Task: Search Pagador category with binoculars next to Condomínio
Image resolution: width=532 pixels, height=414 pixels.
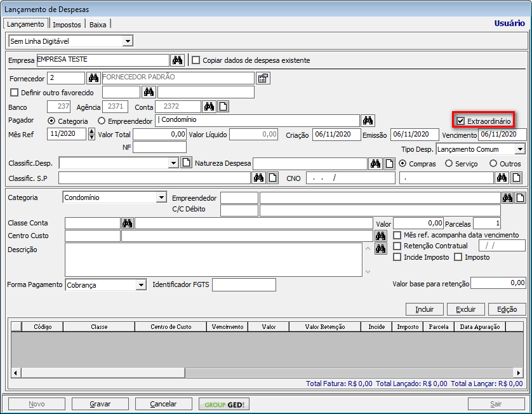Action: [368, 120]
